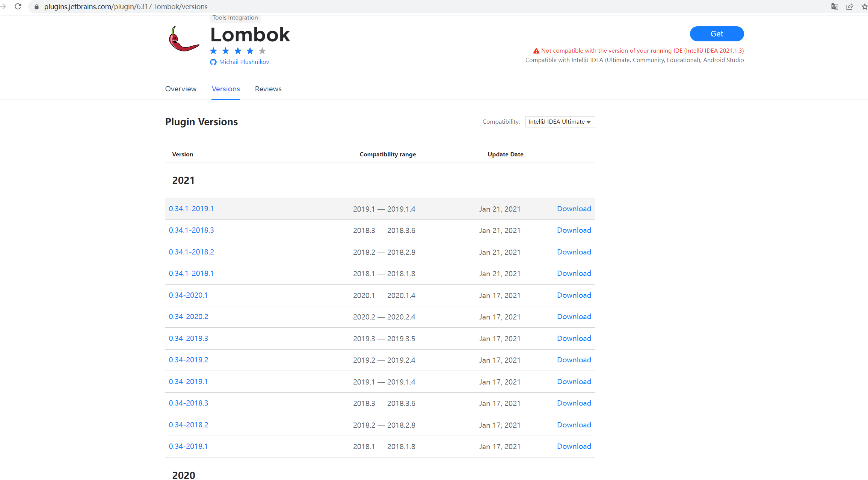Click the browser address bar URL

[x=125, y=7]
